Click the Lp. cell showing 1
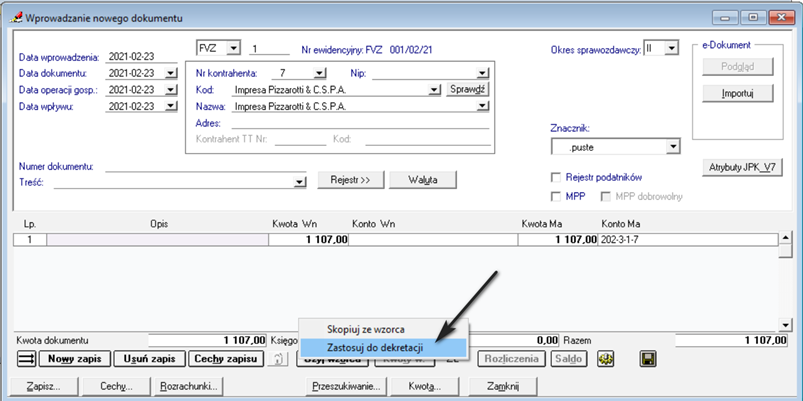Screen dimensions: 803x401 pyautogui.click(x=30, y=240)
